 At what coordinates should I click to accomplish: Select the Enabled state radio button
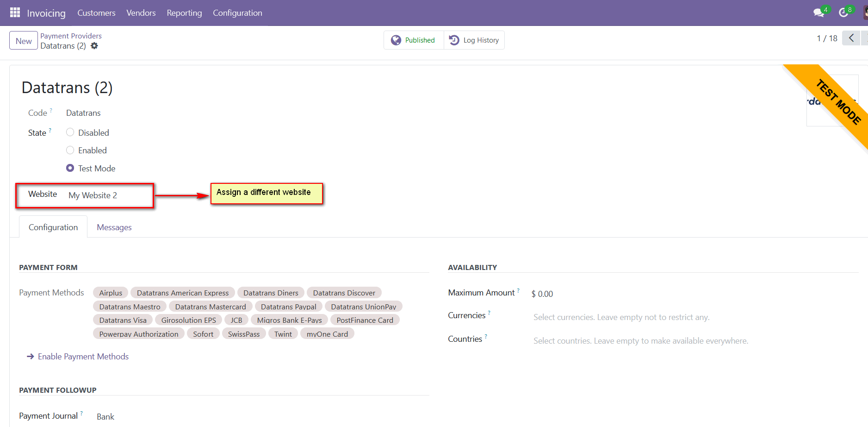click(x=70, y=150)
